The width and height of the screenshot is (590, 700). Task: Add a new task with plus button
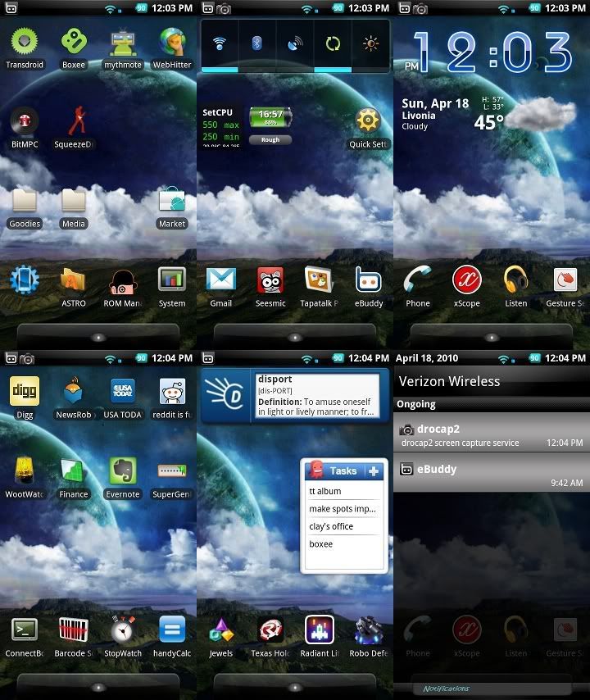(374, 471)
